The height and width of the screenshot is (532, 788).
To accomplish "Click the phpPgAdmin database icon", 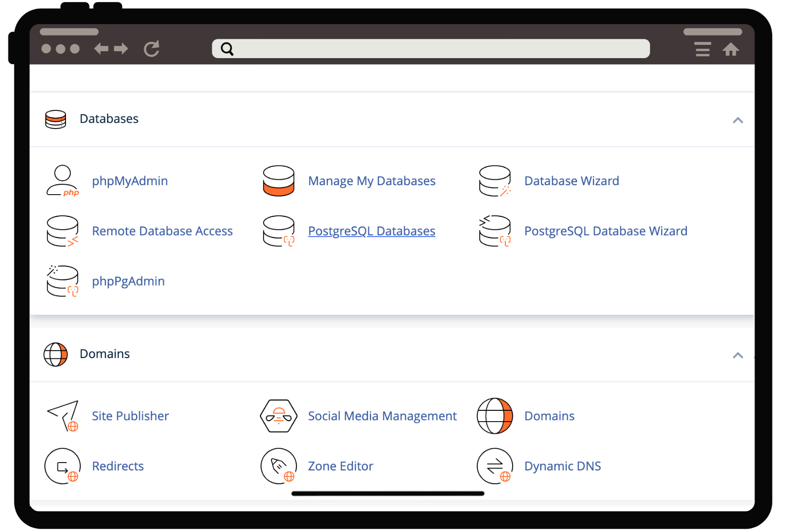I will click(x=63, y=281).
